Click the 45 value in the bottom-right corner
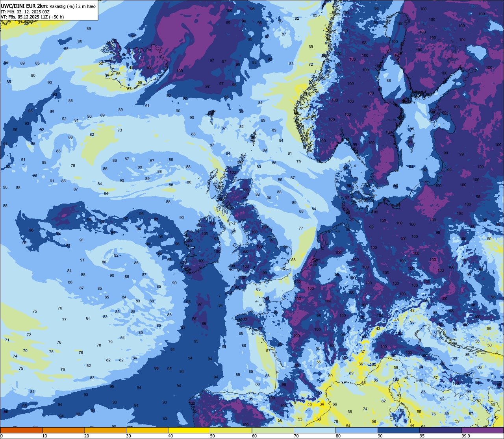The width and height of the screenshot is (504, 439). pos(496,417)
